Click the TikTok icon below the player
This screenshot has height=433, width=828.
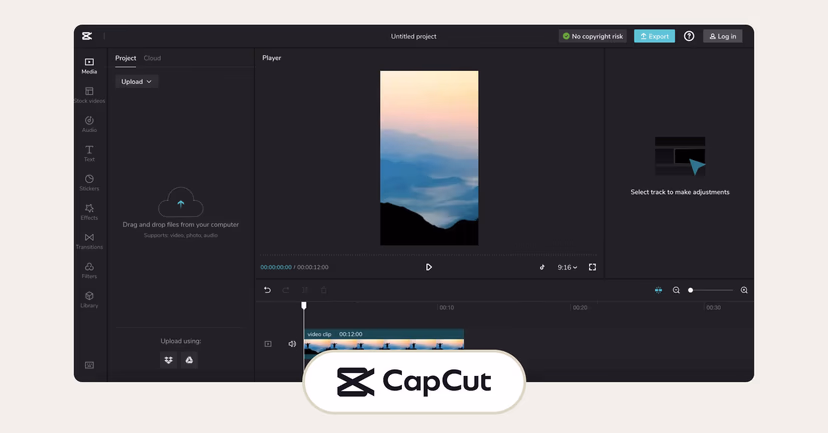pos(542,267)
